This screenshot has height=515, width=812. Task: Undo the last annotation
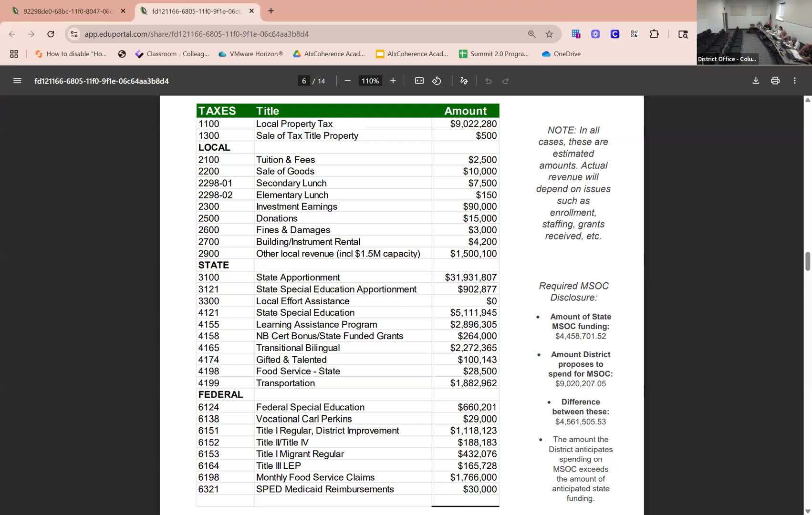click(488, 81)
